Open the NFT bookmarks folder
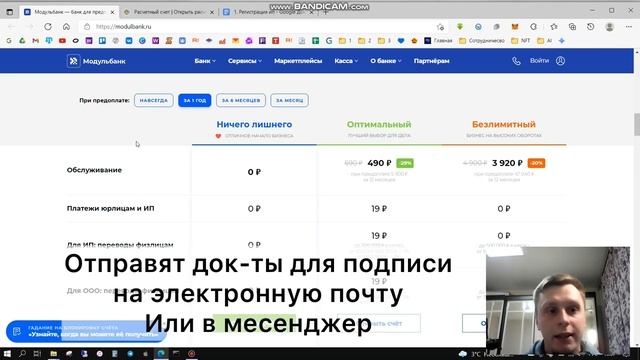Image resolution: width=640 pixels, height=360 pixels. pyautogui.click(x=521, y=40)
